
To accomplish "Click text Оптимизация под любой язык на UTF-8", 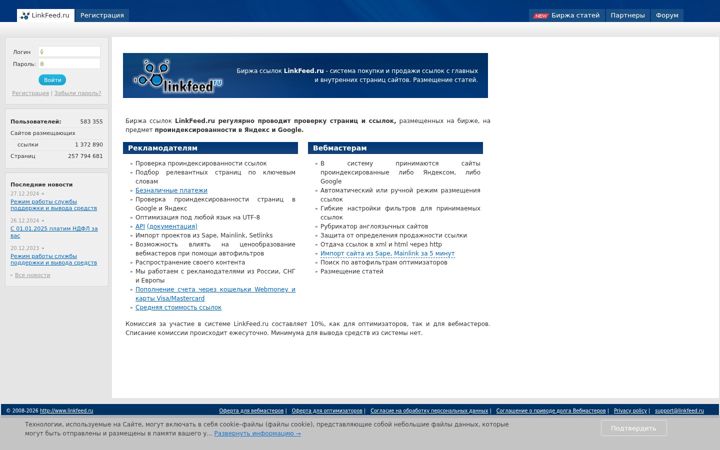I will (197, 218).
